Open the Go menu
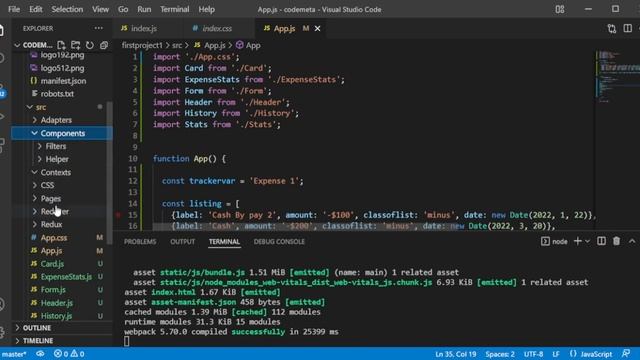The height and width of the screenshot is (360, 640). 123,9
